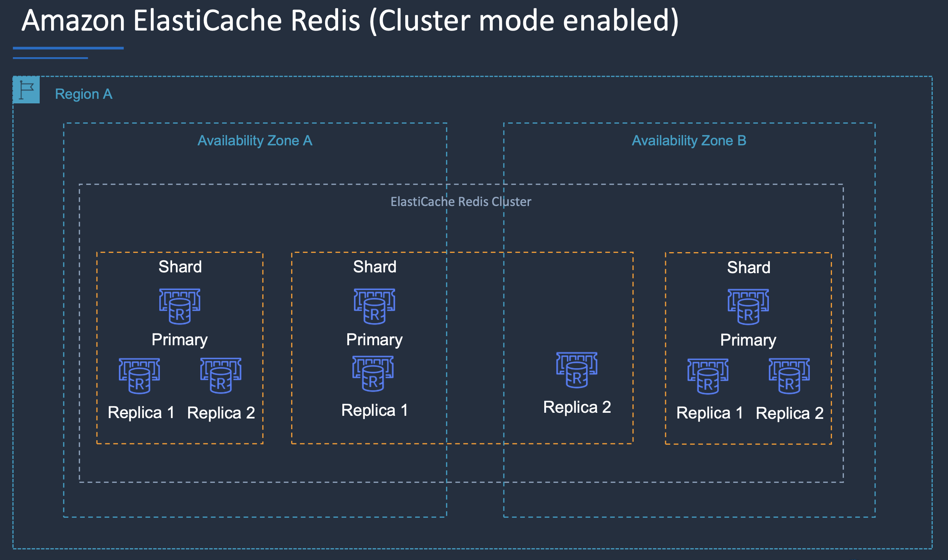Click the Primary label in the right shard
Image resolution: width=948 pixels, height=560 pixels.
(x=748, y=340)
